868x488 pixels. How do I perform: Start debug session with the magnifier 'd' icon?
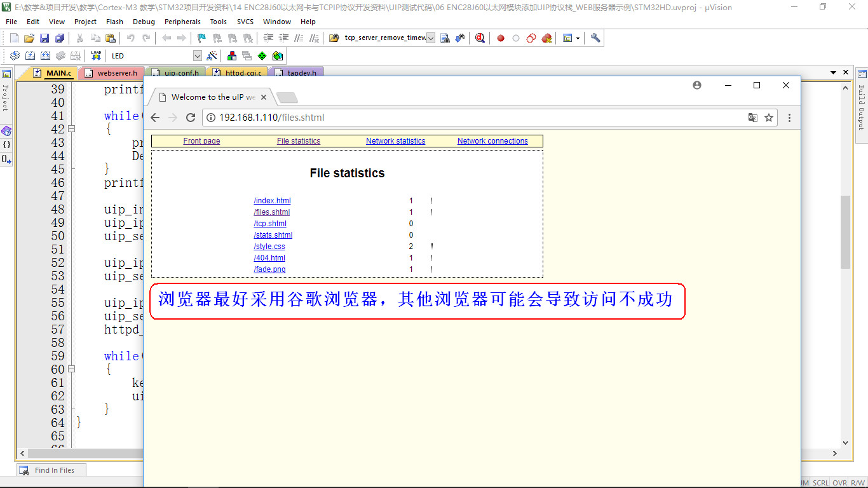480,38
